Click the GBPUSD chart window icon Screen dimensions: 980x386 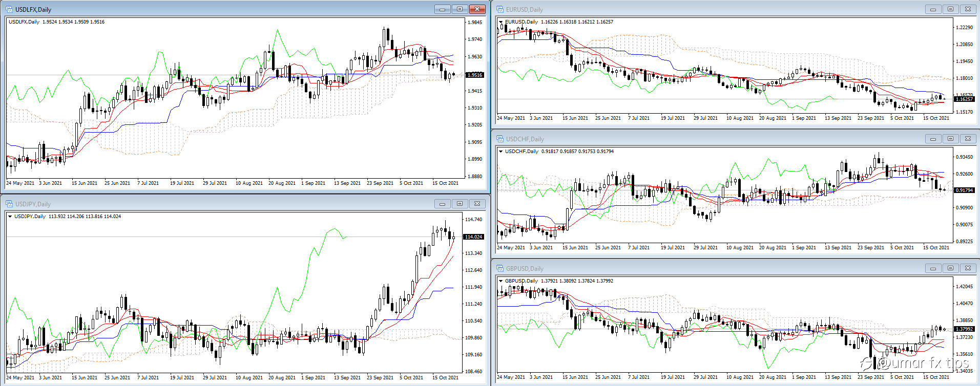point(500,268)
